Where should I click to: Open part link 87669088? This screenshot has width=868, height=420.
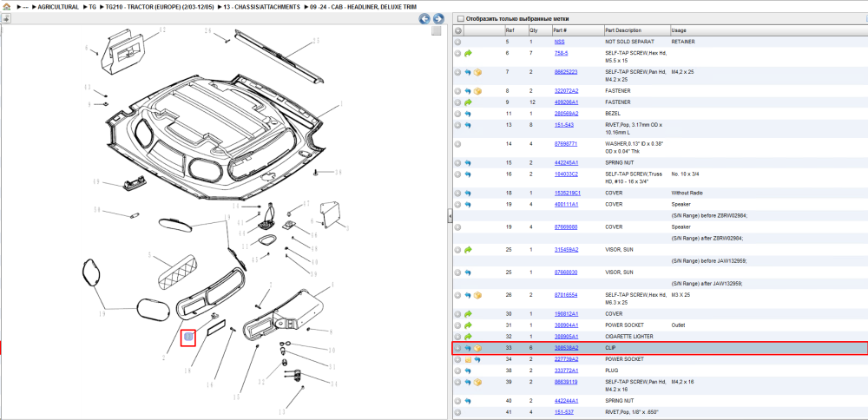point(566,226)
